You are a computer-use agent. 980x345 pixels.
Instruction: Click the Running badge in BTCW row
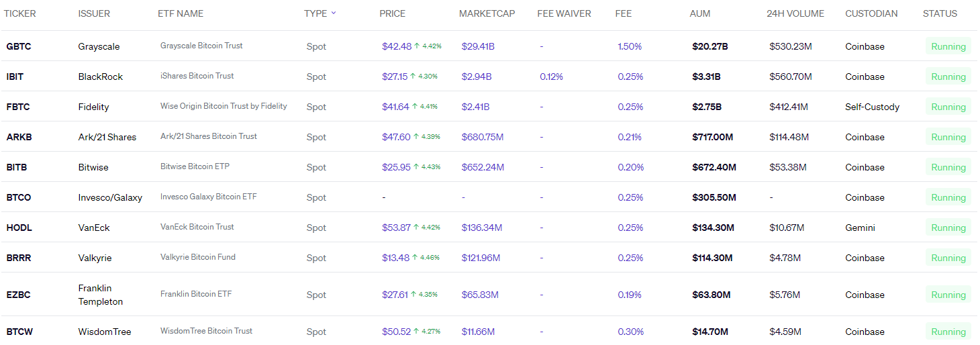pyautogui.click(x=948, y=332)
